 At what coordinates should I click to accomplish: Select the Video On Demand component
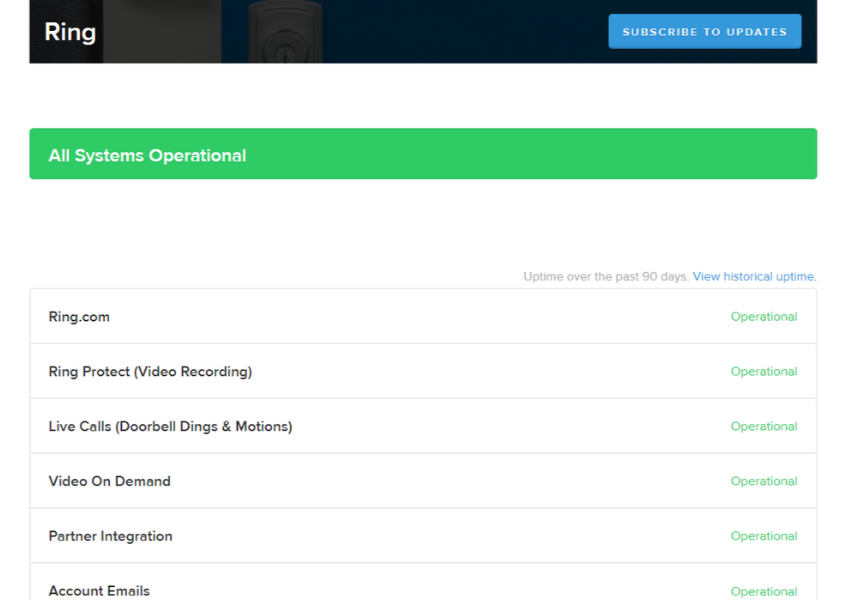109,482
